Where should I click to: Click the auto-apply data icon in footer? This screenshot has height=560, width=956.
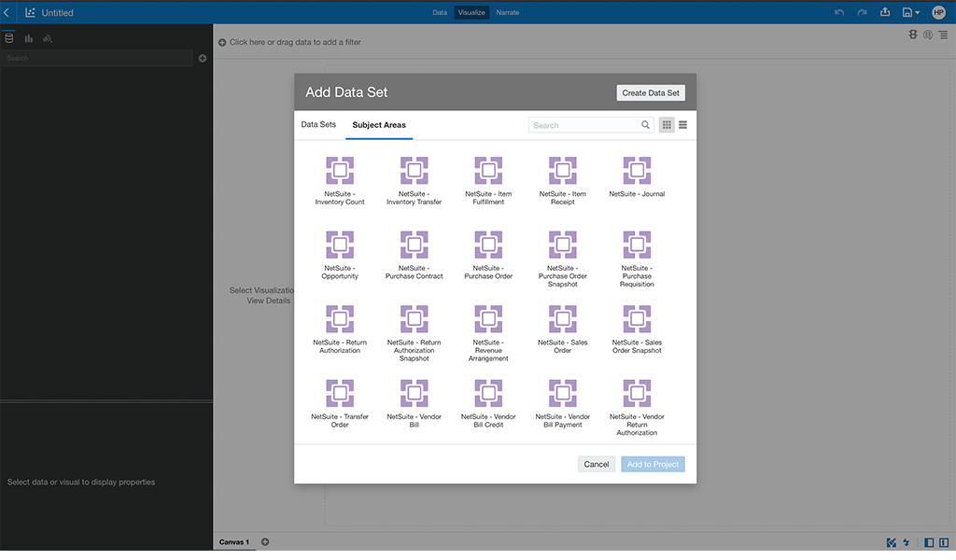coord(892,542)
